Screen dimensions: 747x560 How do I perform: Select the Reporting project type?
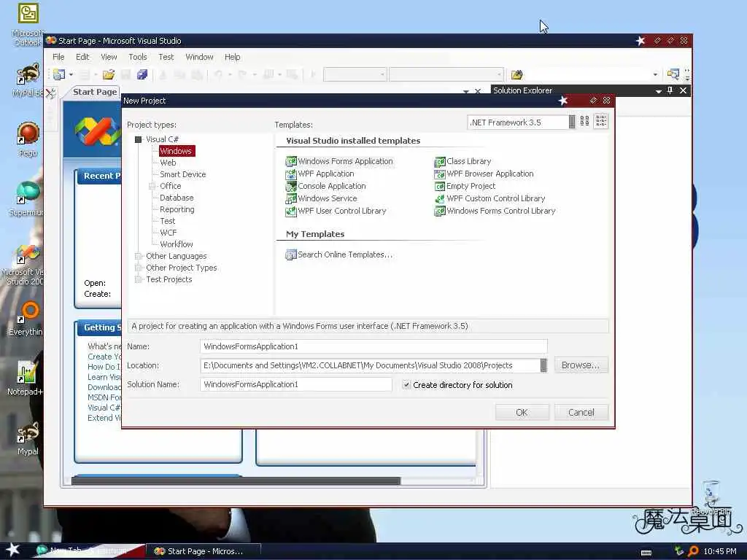click(177, 209)
